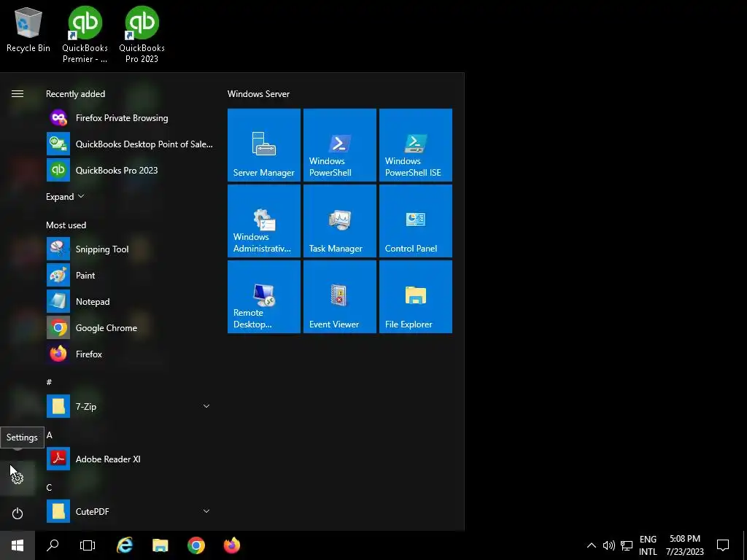This screenshot has width=747, height=560.
Task: Click the letter C index header
Action: click(49, 488)
